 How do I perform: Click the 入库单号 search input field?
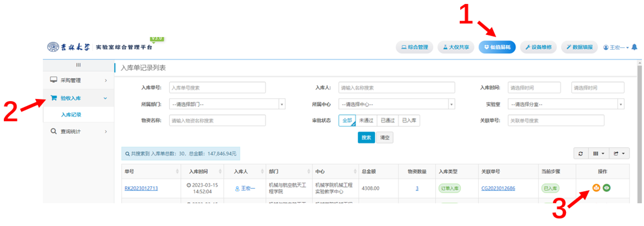pos(217,88)
